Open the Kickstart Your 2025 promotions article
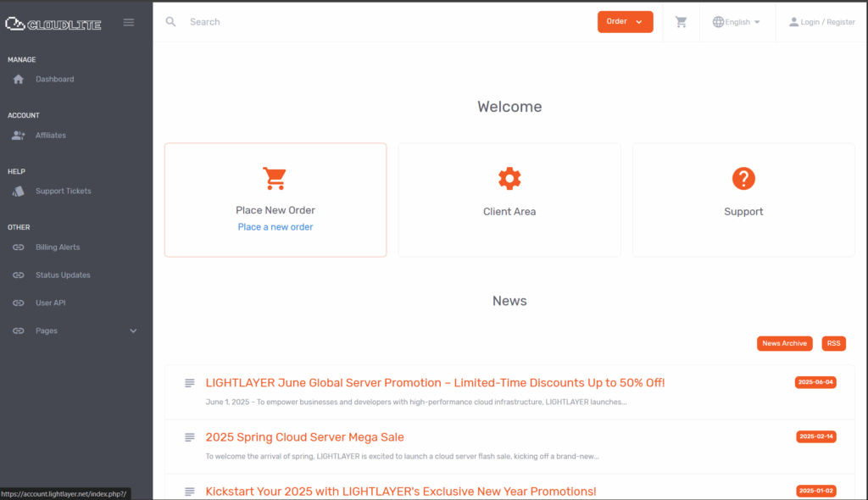This screenshot has height=500, width=868. coord(401,492)
